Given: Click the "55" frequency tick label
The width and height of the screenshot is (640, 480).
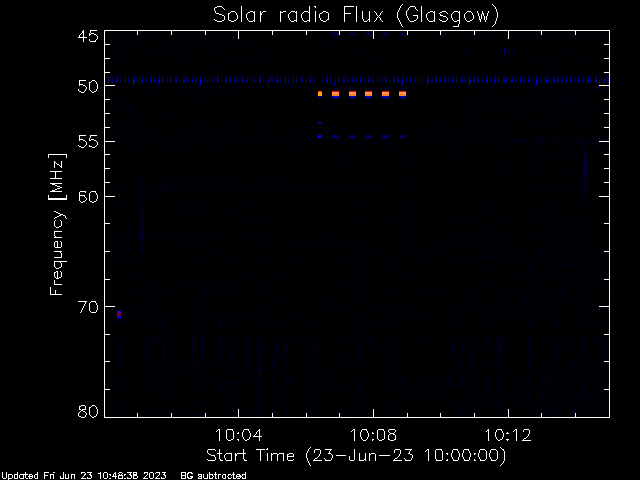Looking at the screenshot, I should [x=88, y=142].
